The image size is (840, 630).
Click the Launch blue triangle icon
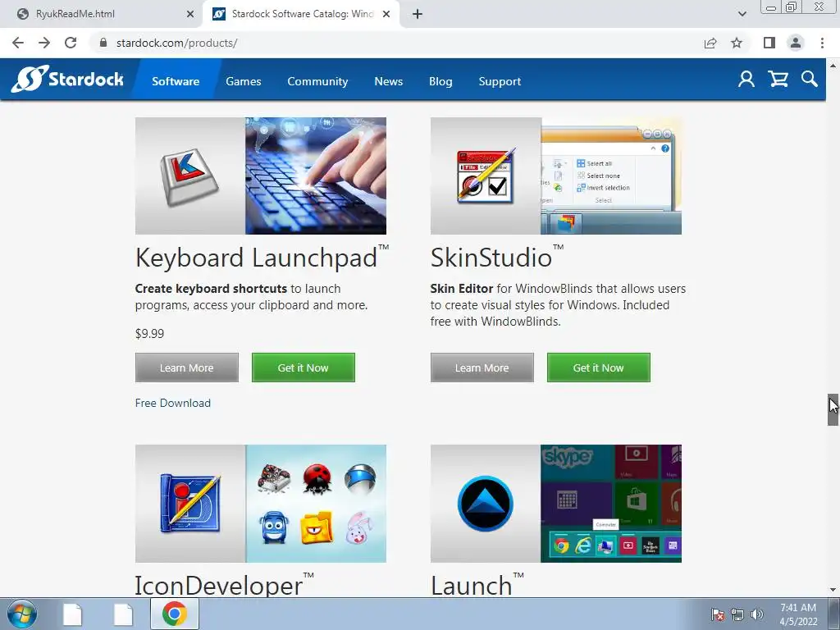(x=486, y=504)
